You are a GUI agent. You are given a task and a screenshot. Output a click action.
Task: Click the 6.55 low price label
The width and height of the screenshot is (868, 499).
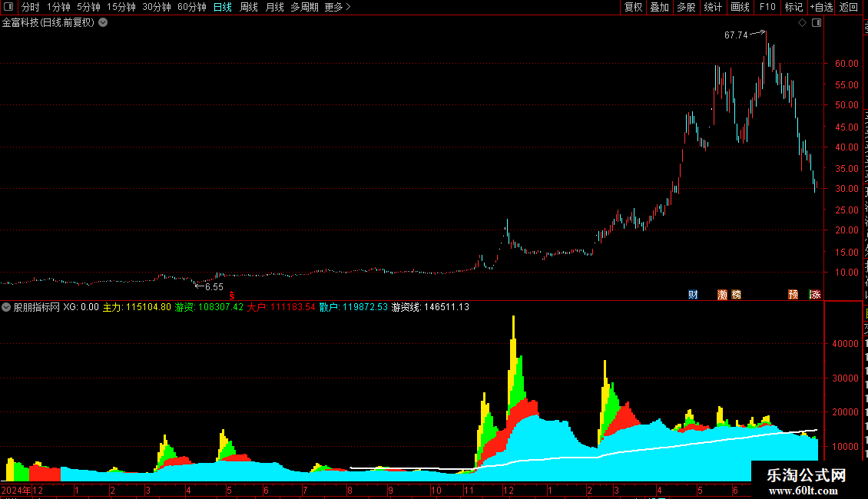(214, 287)
